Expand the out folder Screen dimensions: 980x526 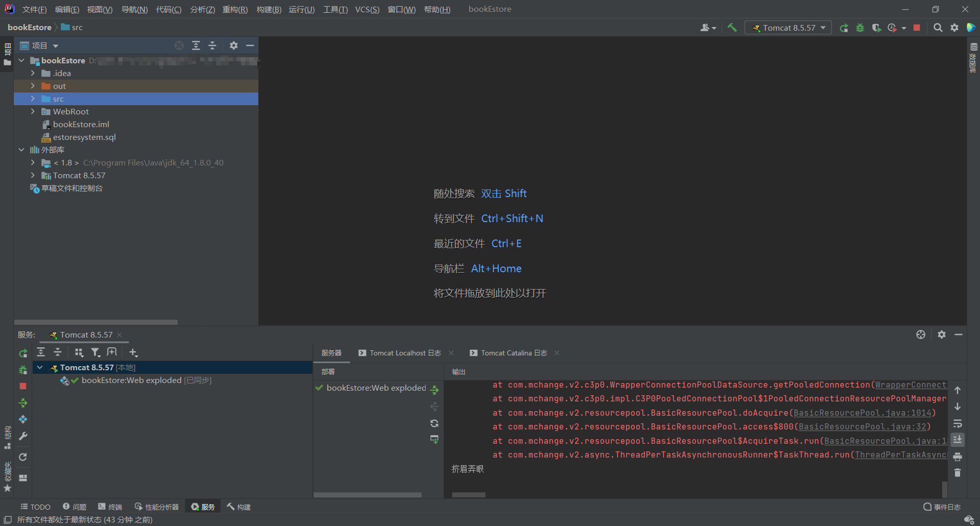click(33, 86)
